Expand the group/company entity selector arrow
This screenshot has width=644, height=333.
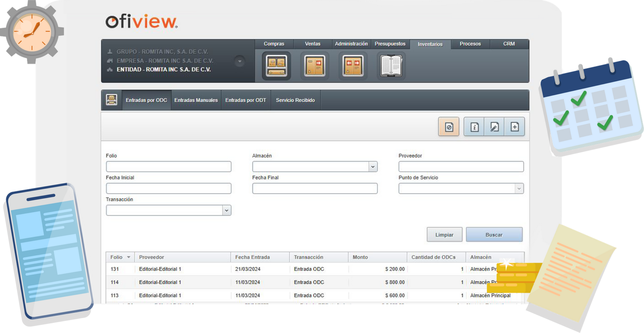tap(240, 61)
